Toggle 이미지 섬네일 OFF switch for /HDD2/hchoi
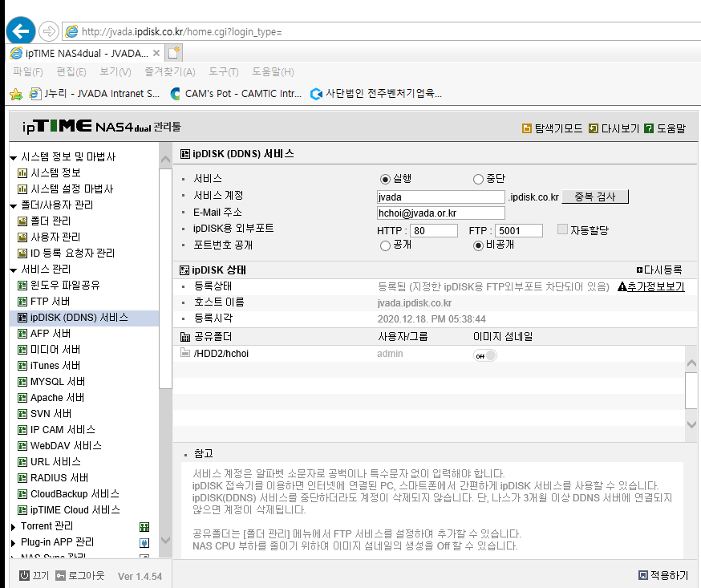Screen dimensions: 701x588 tap(485, 355)
